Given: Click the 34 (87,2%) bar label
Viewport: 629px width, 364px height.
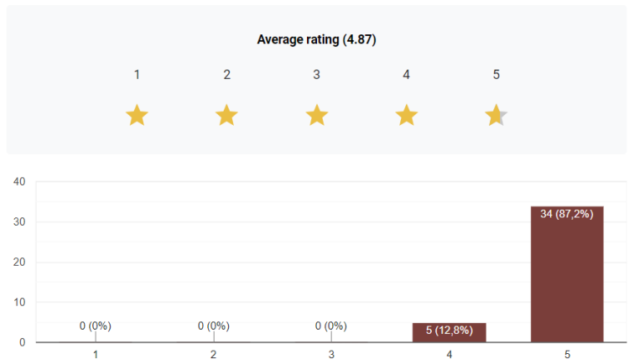Looking at the screenshot, I should (567, 214).
